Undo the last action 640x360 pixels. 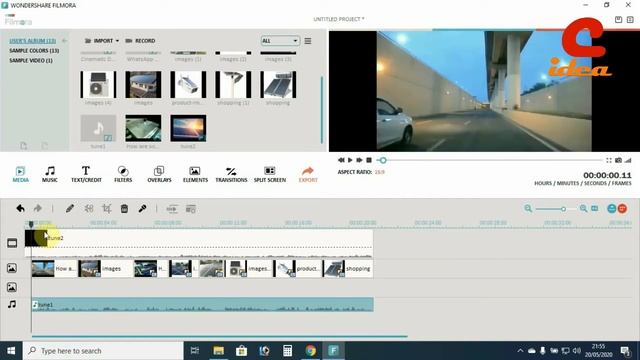[20, 209]
